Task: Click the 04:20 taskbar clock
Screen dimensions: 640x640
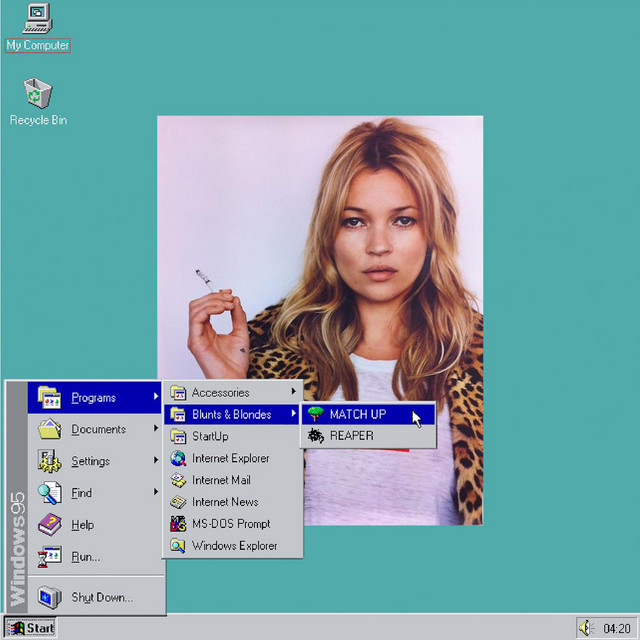Action: [x=617, y=629]
